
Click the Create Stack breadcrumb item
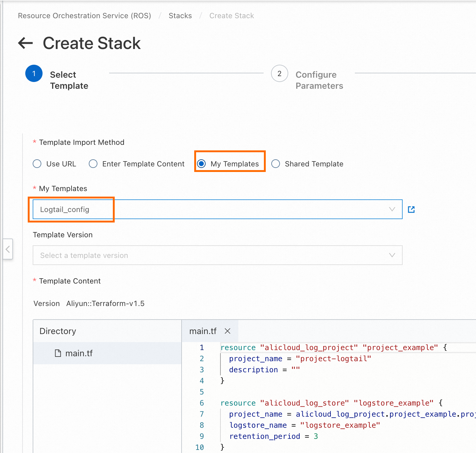coord(232,16)
